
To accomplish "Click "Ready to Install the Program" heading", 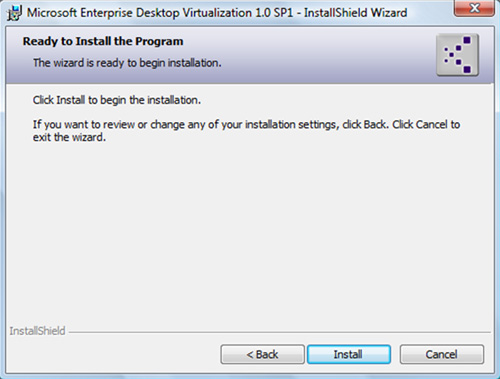I will [103, 41].
